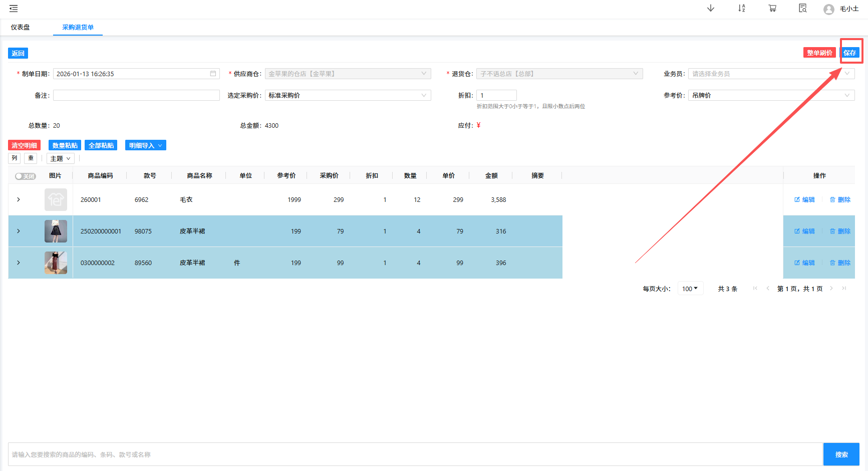
Task: Open the 明细导入 dropdown button
Action: click(145, 145)
